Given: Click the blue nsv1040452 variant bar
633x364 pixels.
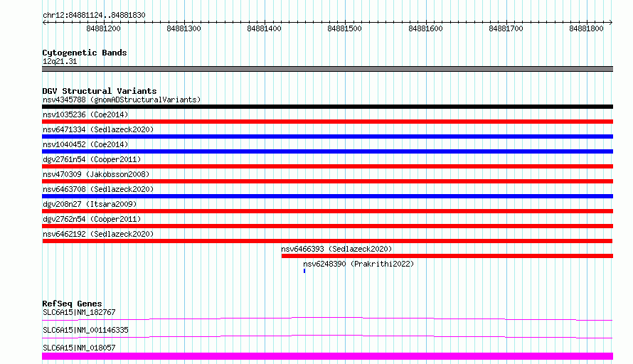Looking at the screenshot, I should coord(327,151).
